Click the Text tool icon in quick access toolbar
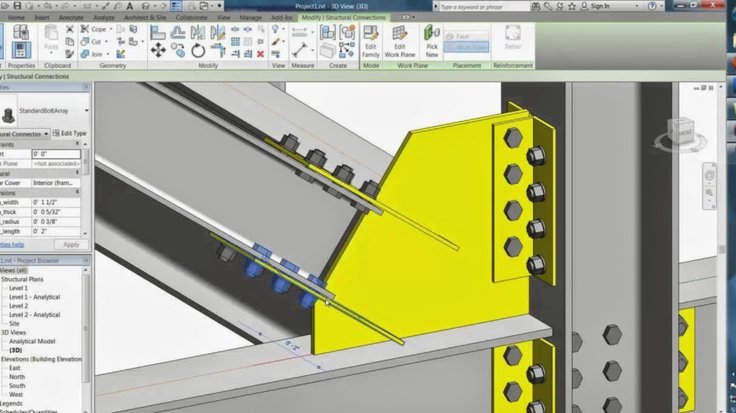 click(130, 6)
